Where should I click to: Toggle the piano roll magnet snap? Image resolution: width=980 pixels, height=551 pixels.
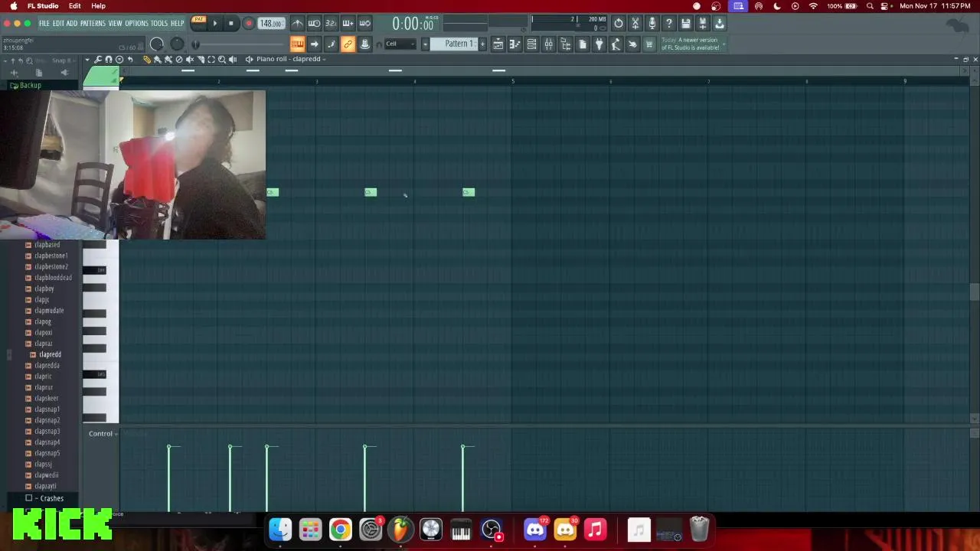pyautogui.click(x=109, y=59)
